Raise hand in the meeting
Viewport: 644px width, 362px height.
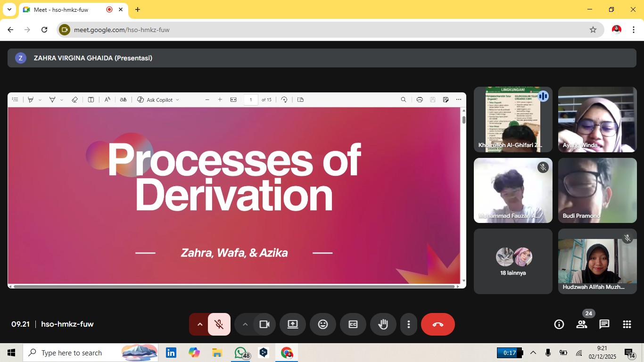[383, 324]
